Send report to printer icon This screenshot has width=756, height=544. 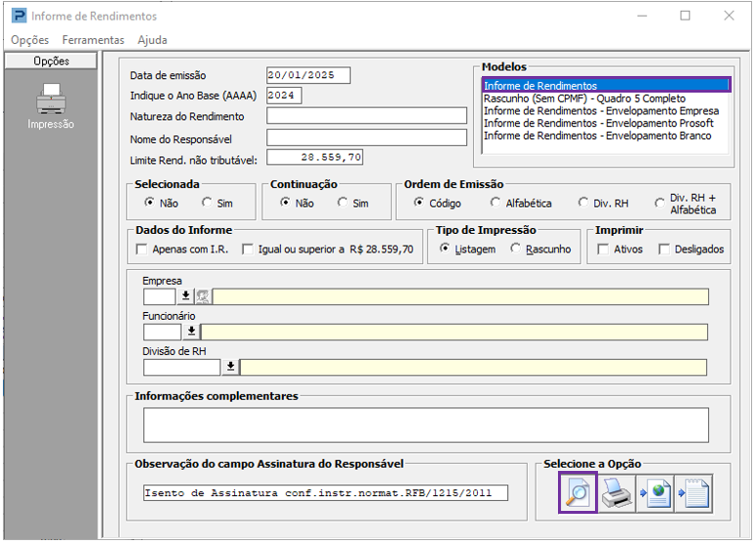tap(617, 493)
